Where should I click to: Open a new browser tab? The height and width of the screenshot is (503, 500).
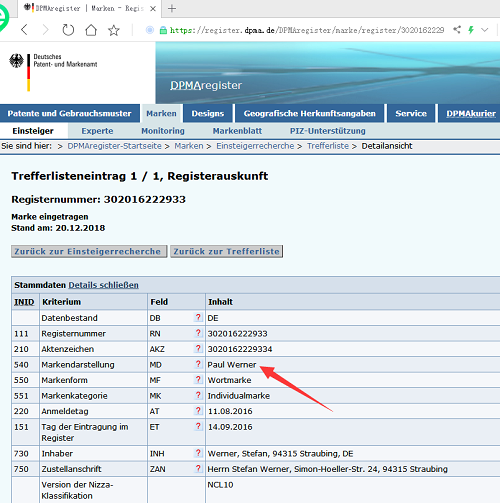(172, 9)
